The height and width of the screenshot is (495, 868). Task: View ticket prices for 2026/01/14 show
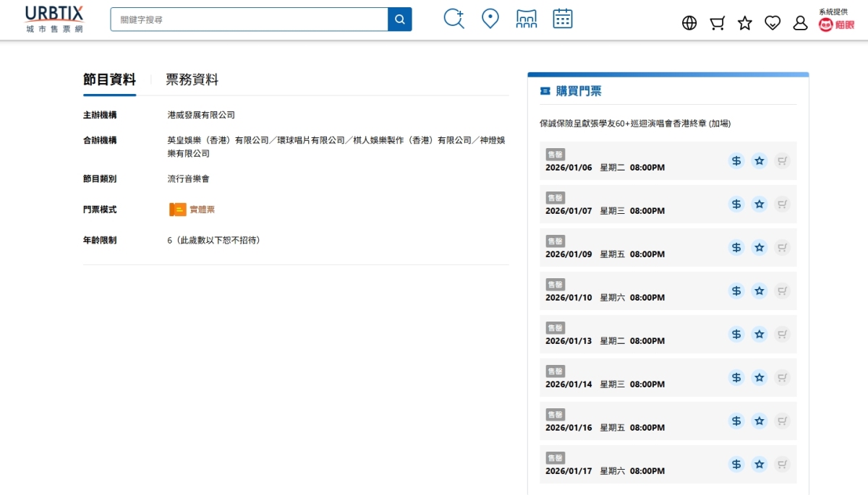click(x=736, y=377)
